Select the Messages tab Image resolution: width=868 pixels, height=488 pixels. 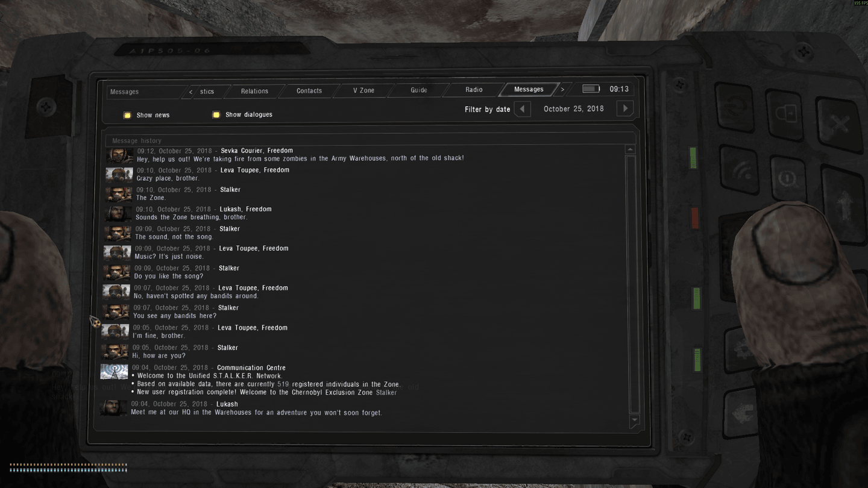[529, 89]
